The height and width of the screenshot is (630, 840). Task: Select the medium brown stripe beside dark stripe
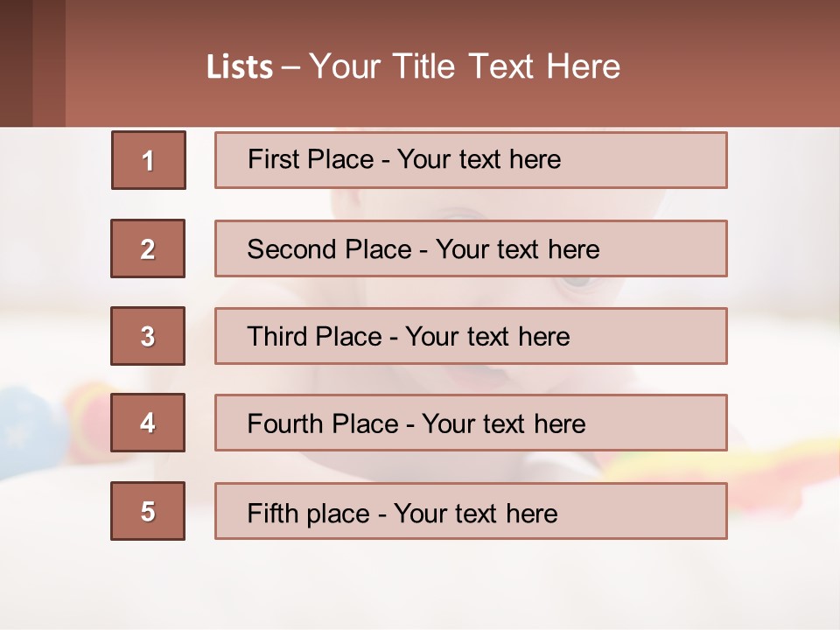pyautogui.click(x=49, y=63)
